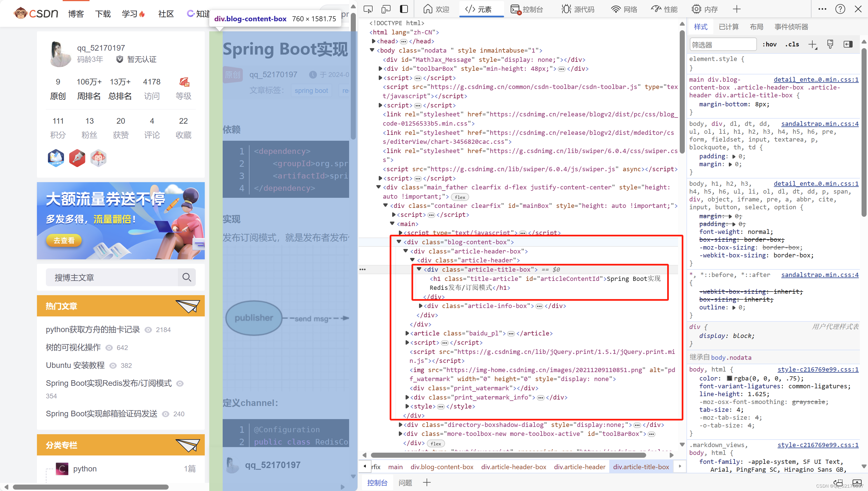Screen dimensions: 868x491
Task: Expand the print_watermark_info div
Action: [407, 397]
